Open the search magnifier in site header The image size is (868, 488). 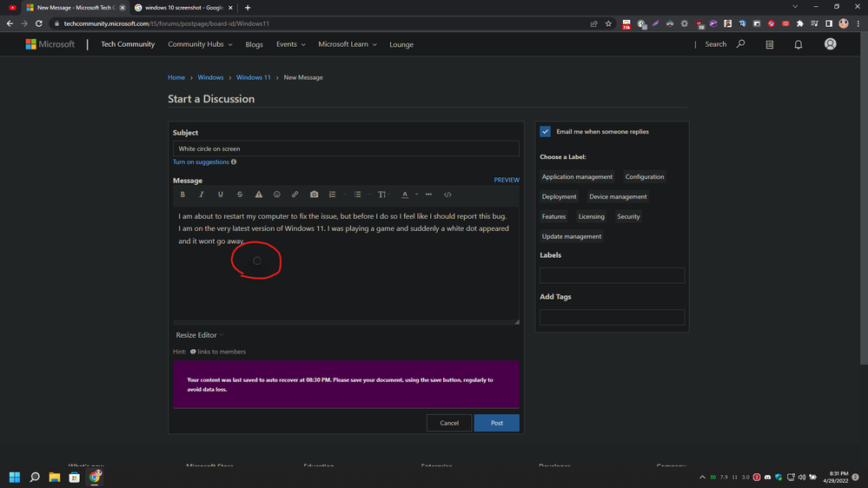pyautogui.click(x=740, y=43)
